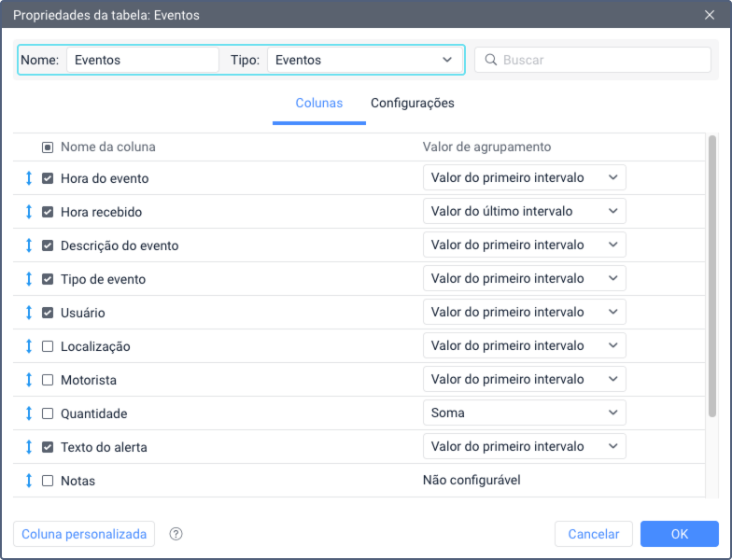Enable the Motorista column checkbox
732x560 pixels.
point(48,380)
